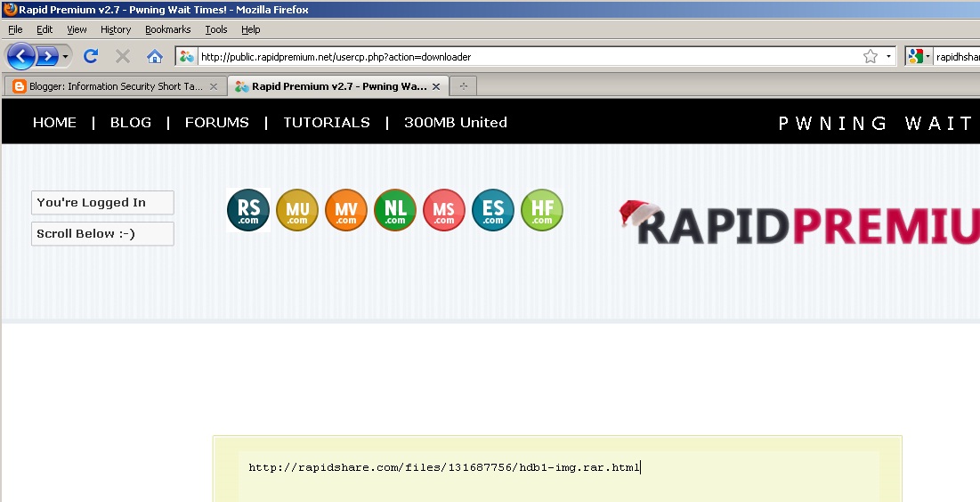The width and height of the screenshot is (980, 502).
Task: Click the Firefox Forward button
Action: [47, 57]
